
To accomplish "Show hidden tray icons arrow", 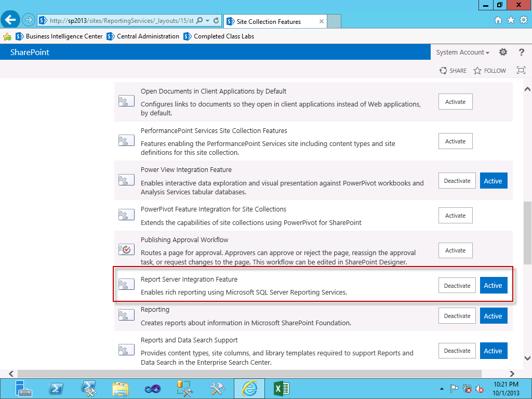I will coord(442,389).
